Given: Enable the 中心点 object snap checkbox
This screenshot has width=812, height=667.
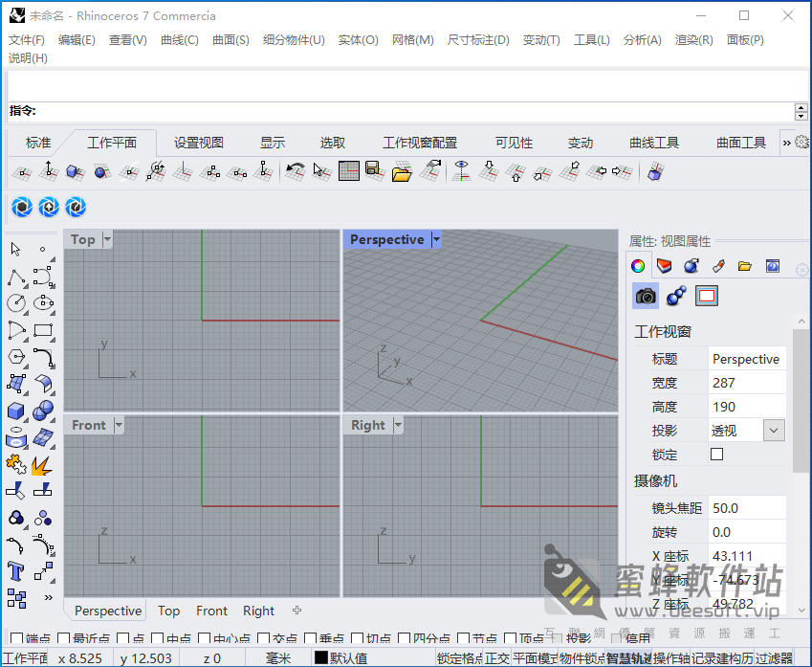Looking at the screenshot, I should (205, 638).
